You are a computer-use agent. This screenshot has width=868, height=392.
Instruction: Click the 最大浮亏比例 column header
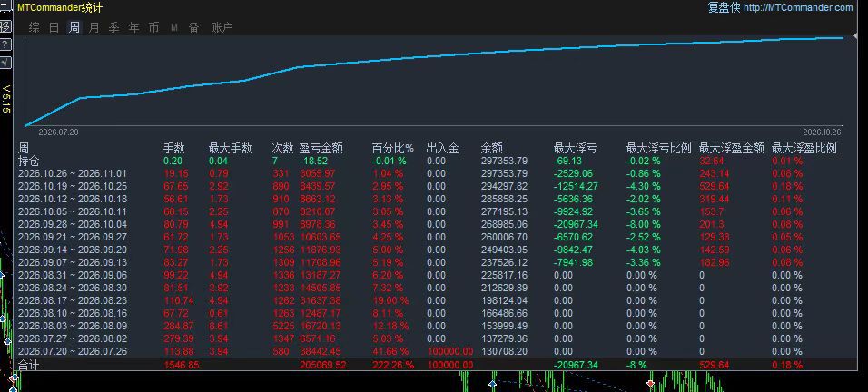[x=659, y=148]
